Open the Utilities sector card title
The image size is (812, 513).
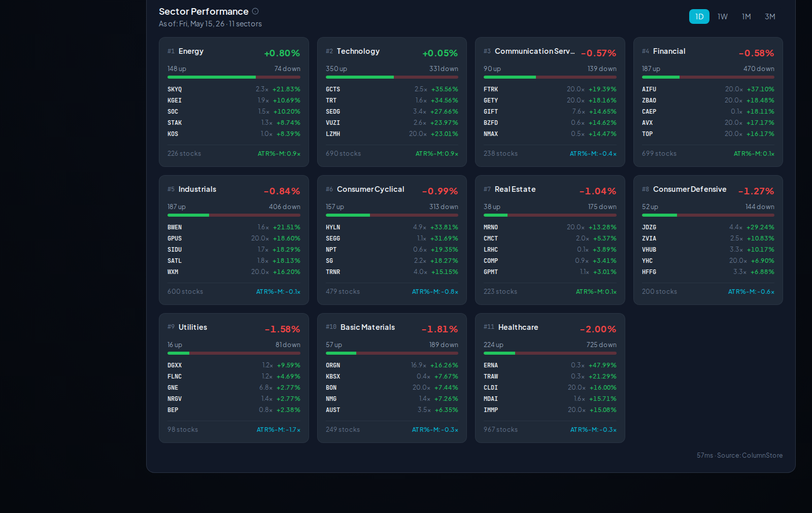tap(193, 327)
